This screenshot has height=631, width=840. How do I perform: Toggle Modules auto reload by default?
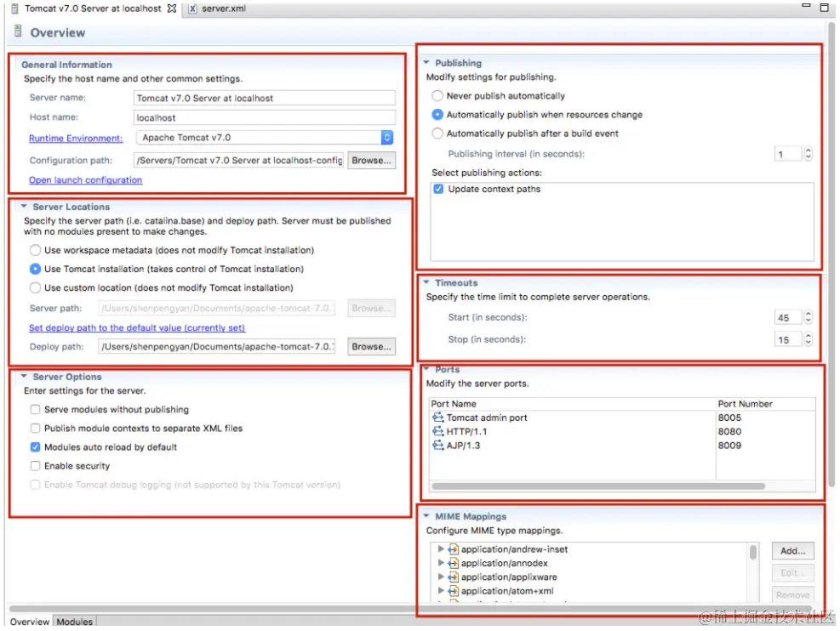coord(35,447)
